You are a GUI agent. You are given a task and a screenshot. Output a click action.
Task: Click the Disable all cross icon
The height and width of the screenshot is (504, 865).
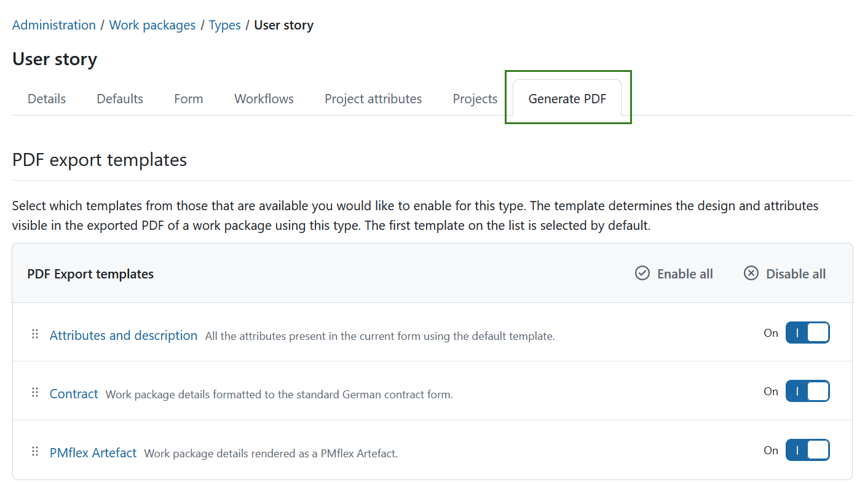point(751,274)
